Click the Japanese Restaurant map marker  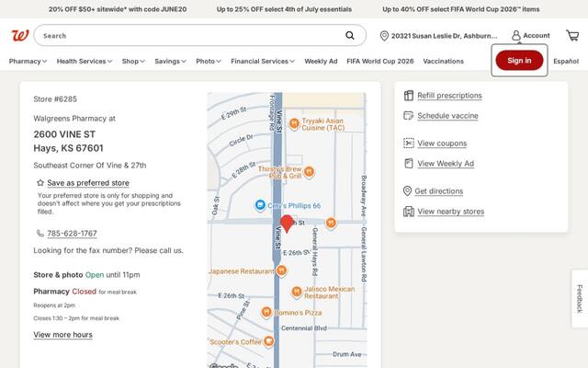281,270
